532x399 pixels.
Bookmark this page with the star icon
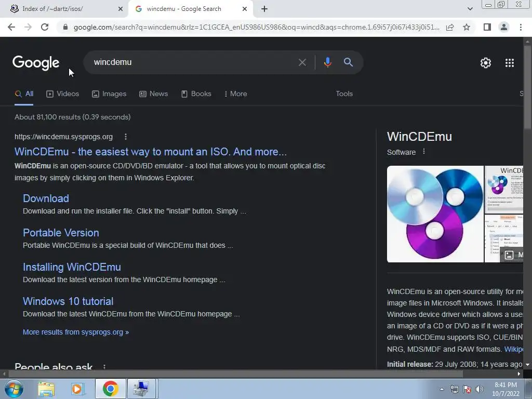[x=467, y=27]
